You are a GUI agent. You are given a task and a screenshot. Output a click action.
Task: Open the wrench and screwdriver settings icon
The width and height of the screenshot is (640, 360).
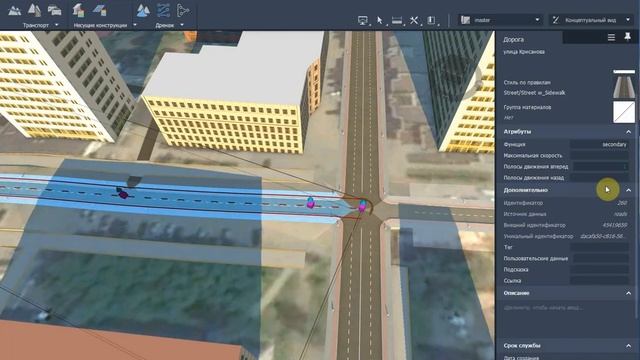[x=414, y=20]
